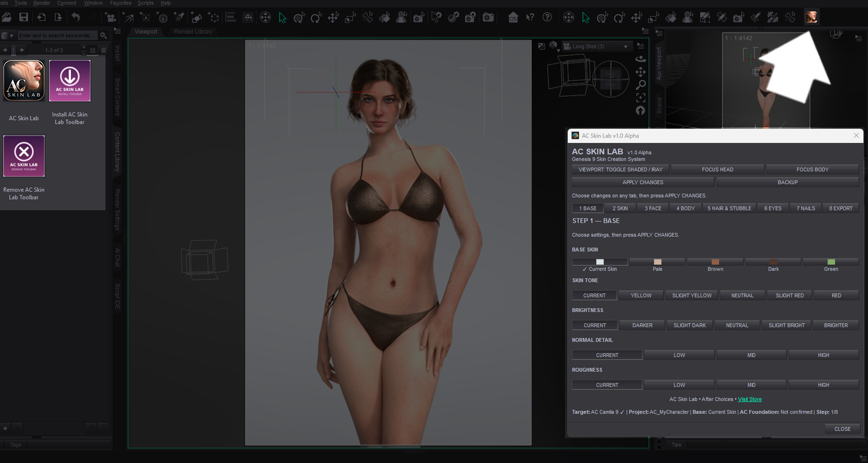Open the 5 HAIR & STUBBLE tab

tap(729, 208)
